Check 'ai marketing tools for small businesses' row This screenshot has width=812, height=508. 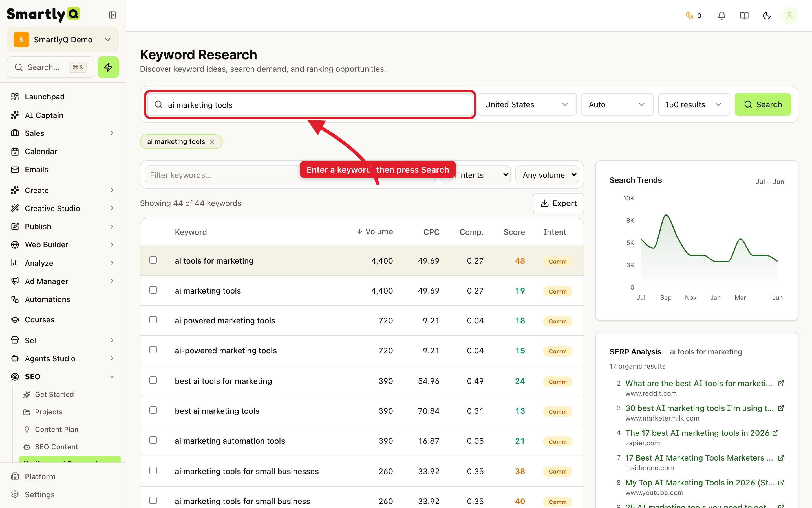coord(153,471)
